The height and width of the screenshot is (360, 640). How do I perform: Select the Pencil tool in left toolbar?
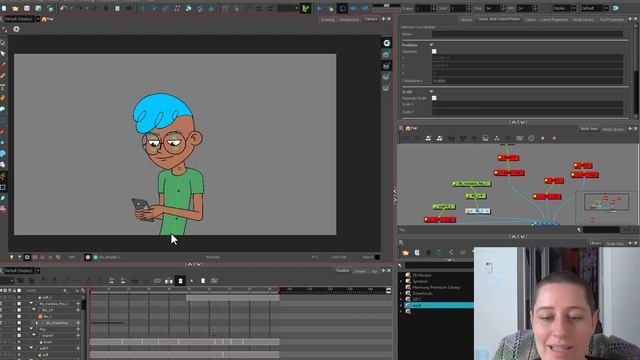click(3, 76)
